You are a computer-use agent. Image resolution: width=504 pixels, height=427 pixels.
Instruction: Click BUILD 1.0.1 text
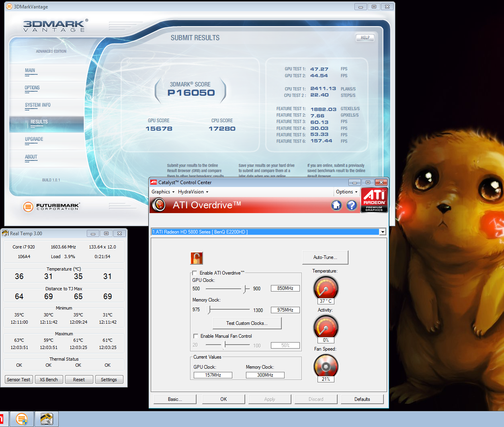click(51, 180)
